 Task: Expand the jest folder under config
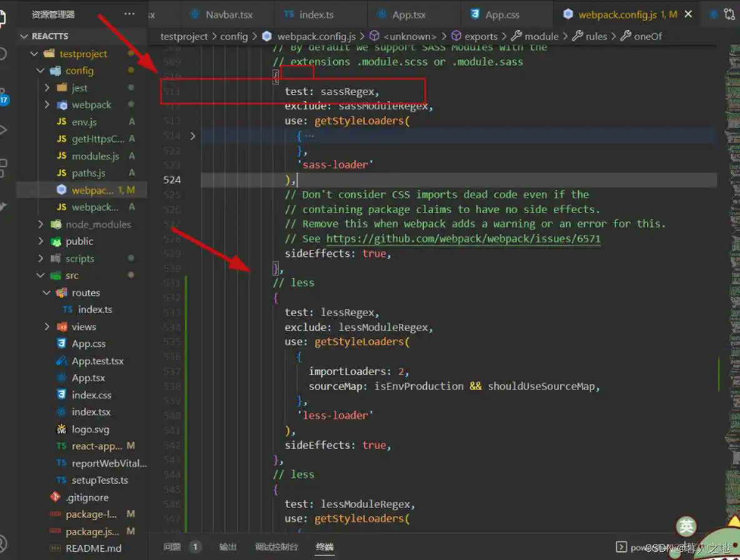[x=46, y=87]
